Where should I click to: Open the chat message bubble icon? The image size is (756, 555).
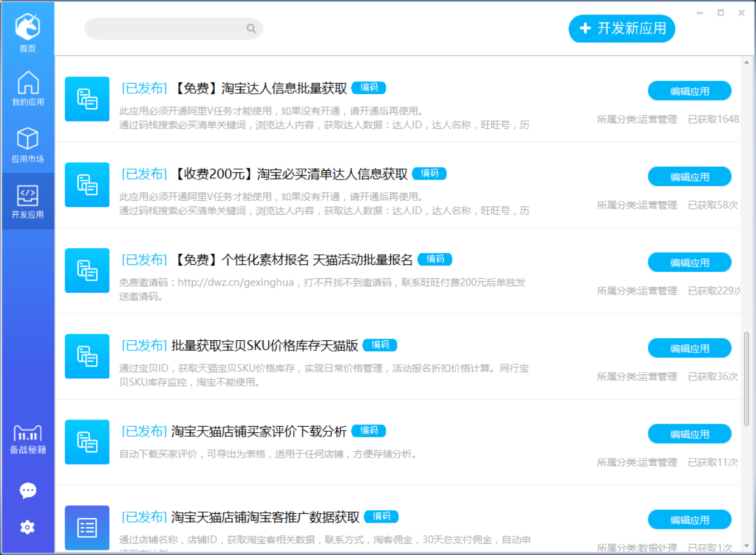[x=28, y=490]
